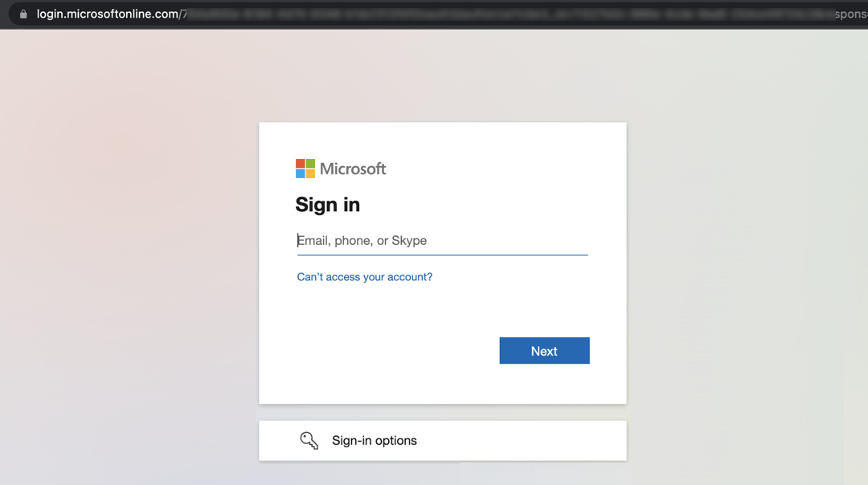Click the red square of the Microsoft logo
Viewport: 868px width, 485px height.
pos(300,164)
